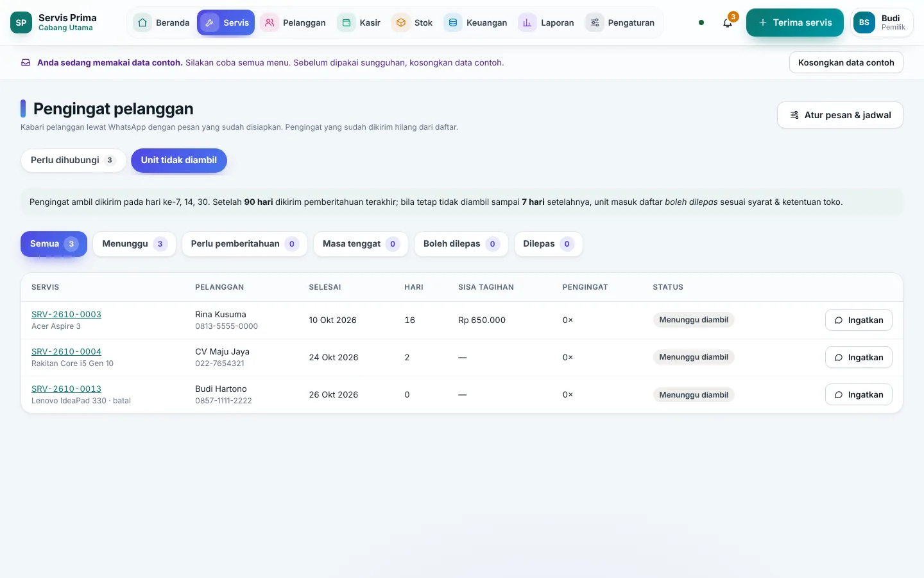The height and width of the screenshot is (578, 924).
Task: Open the Beranda home icon
Action: (x=142, y=22)
